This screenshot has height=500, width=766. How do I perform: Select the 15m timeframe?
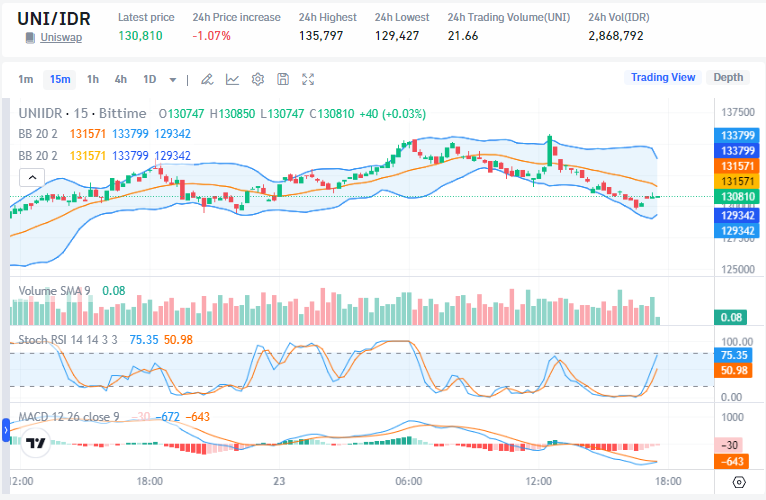click(x=60, y=79)
